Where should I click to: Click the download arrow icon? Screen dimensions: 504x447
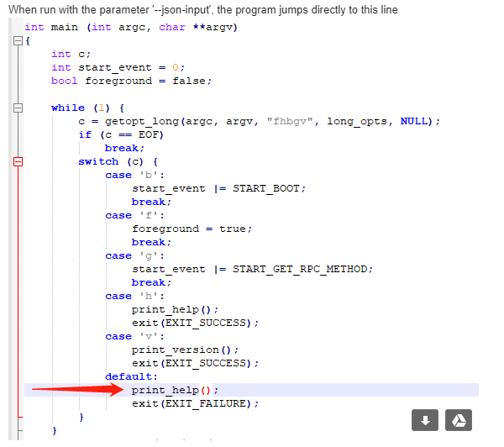tap(425, 420)
